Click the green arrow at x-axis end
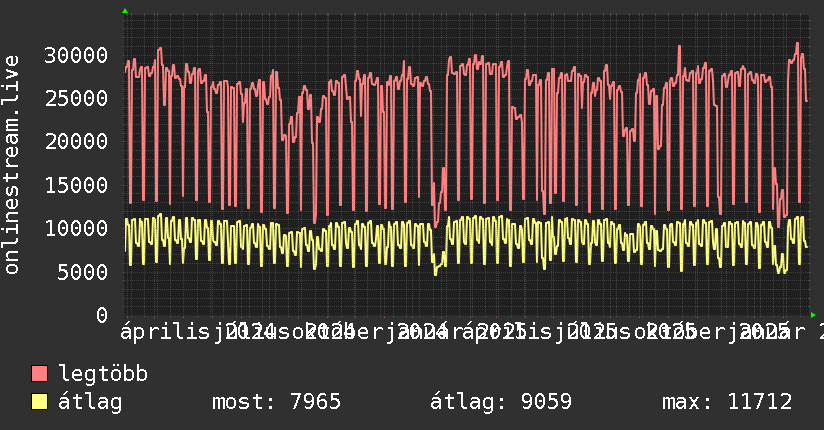Screen dimensions: 824x430 tap(813, 315)
